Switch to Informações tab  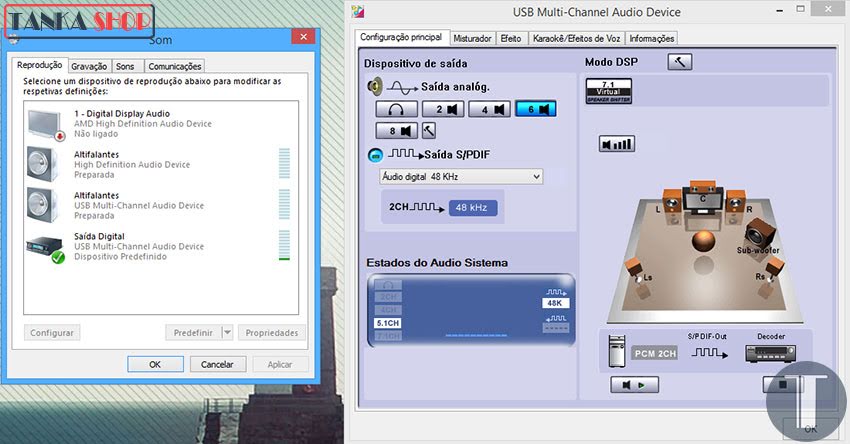coord(652,38)
